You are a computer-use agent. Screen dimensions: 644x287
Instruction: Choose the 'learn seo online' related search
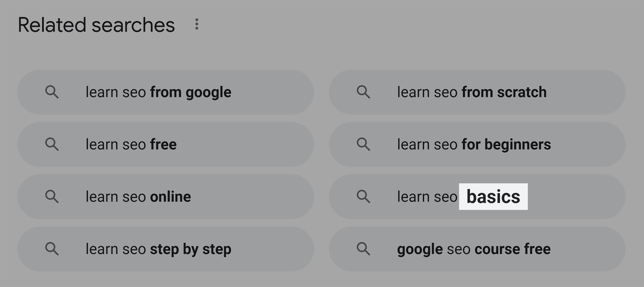click(166, 197)
